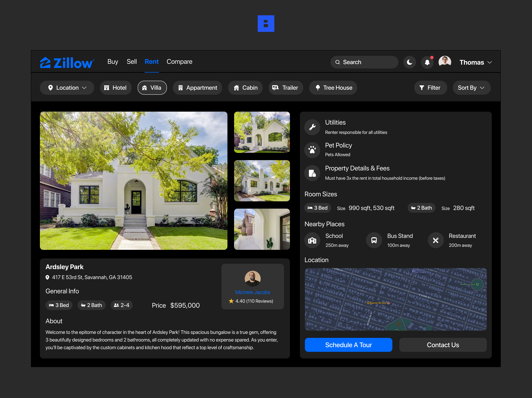Click the 4.40 (110 Reviews) text
532x398 pixels.
[x=254, y=301]
